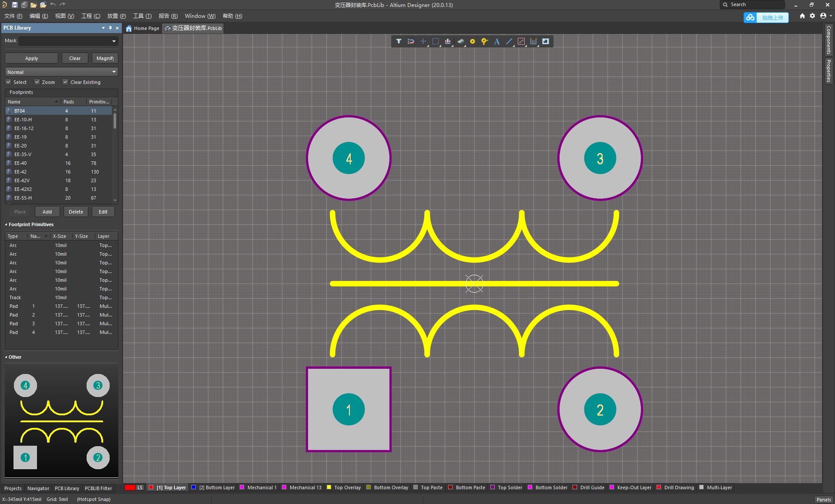Collapse the Other section

click(x=6, y=357)
